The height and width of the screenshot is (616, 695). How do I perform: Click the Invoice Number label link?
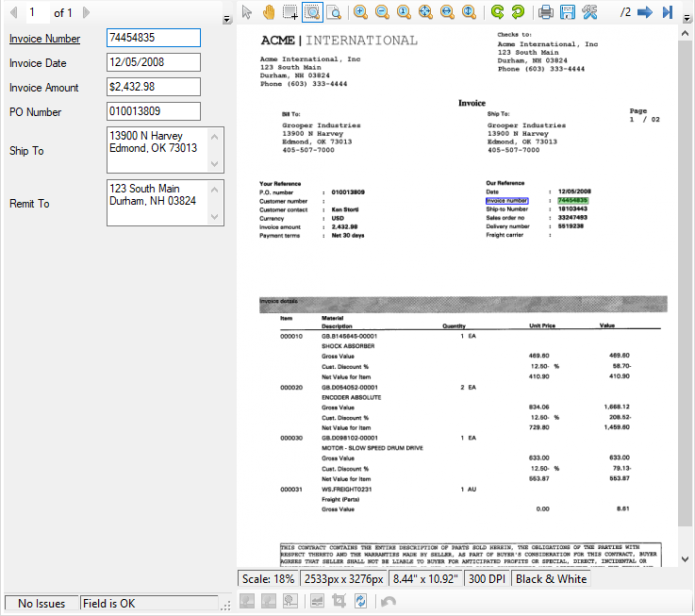coord(44,39)
